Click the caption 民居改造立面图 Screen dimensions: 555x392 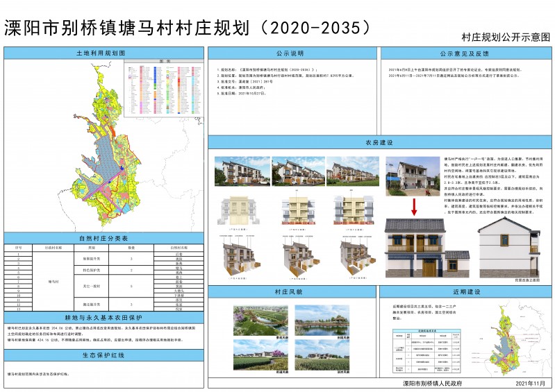coord(527,280)
